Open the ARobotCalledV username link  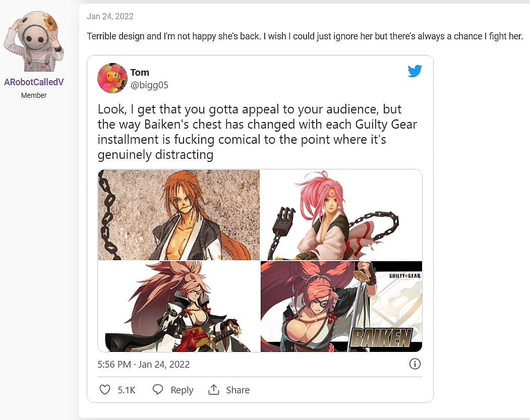(34, 82)
